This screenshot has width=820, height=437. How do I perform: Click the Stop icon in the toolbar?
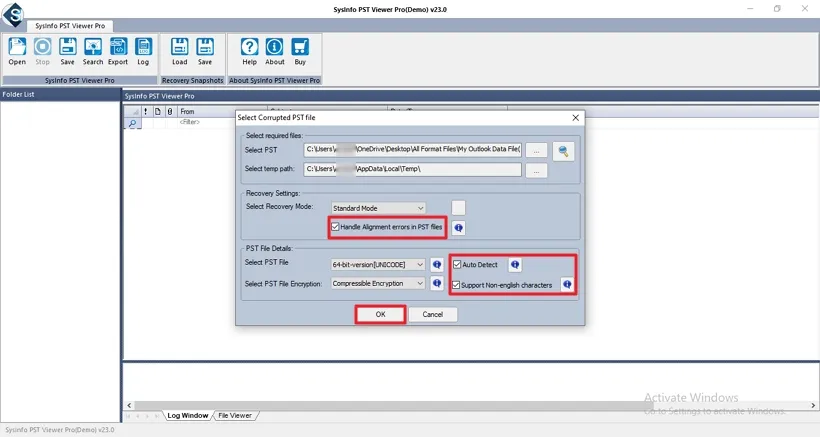42,51
